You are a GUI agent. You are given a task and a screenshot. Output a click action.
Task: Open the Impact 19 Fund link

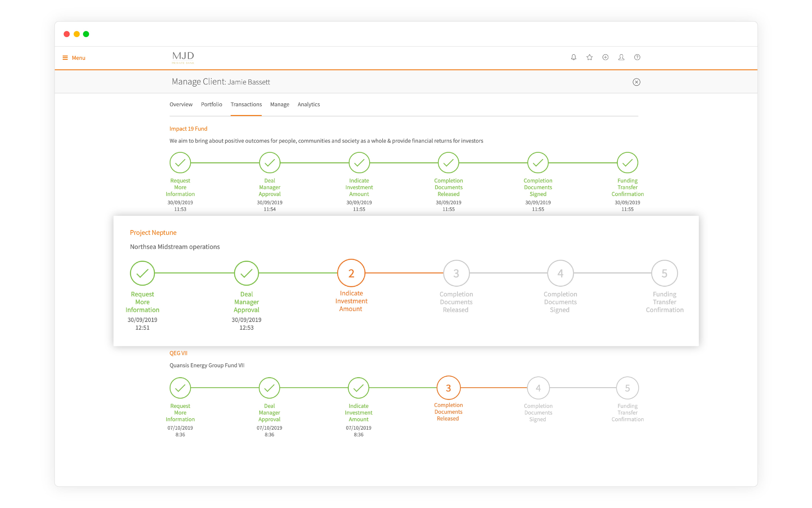click(188, 129)
